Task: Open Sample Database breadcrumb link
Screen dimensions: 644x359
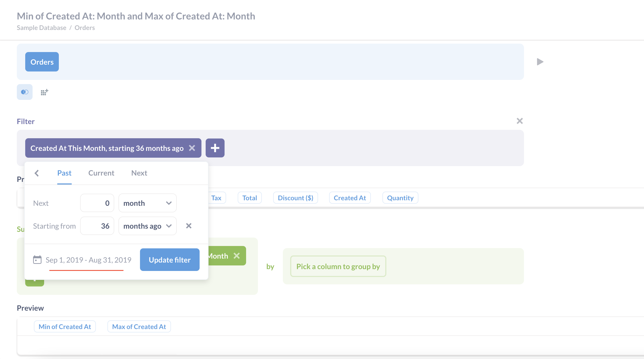Action: point(41,28)
